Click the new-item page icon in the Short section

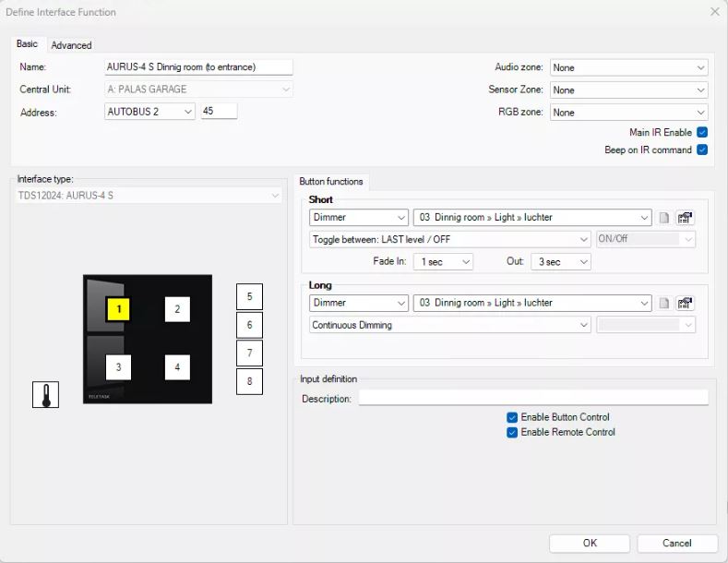click(x=663, y=218)
